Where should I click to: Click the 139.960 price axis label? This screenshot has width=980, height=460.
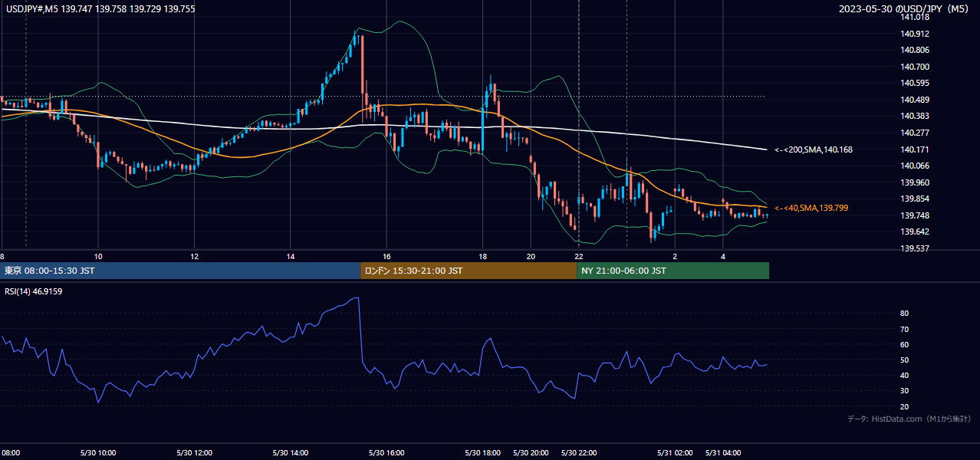[x=915, y=182]
